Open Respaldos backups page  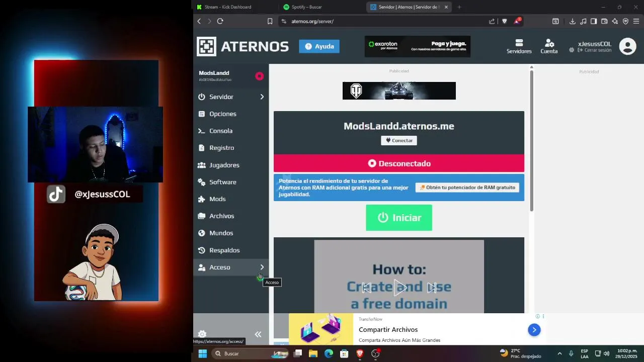tap(231, 250)
